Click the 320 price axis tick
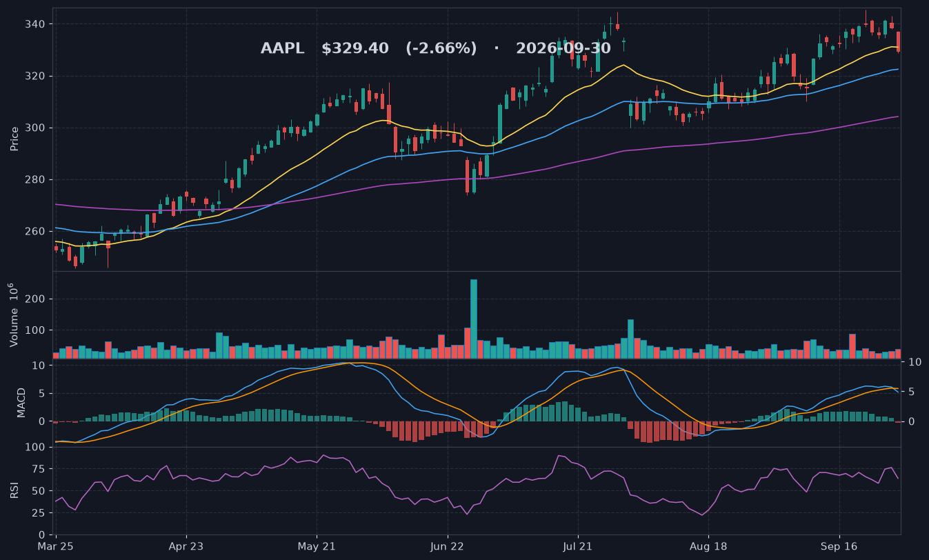 (x=36, y=77)
